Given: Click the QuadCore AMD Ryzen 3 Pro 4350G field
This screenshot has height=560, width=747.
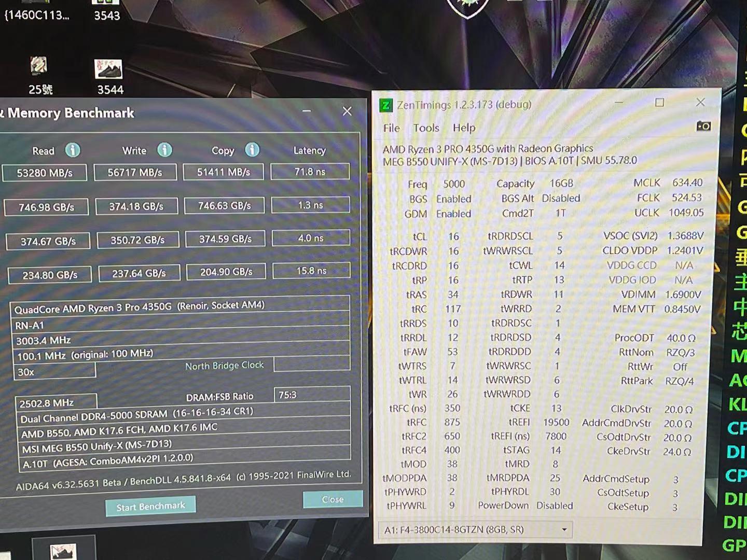Looking at the screenshot, I should pyautogui.click(x=180, y=306).
